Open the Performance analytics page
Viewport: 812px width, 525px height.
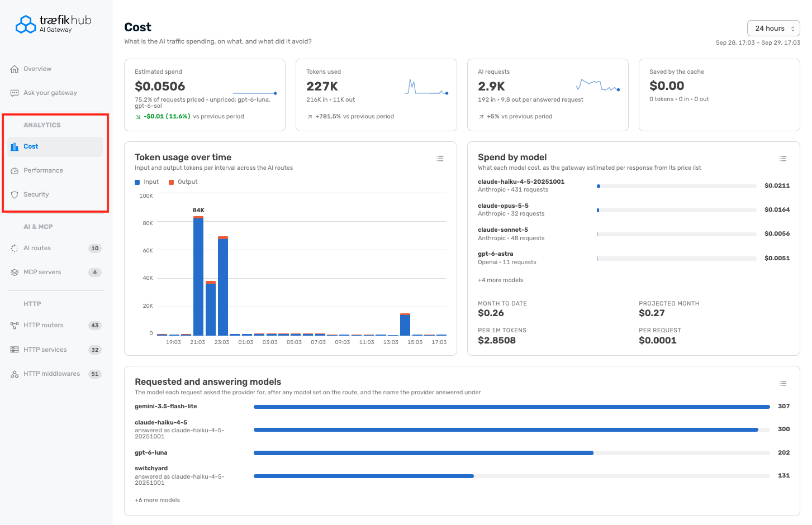(55, 171)
